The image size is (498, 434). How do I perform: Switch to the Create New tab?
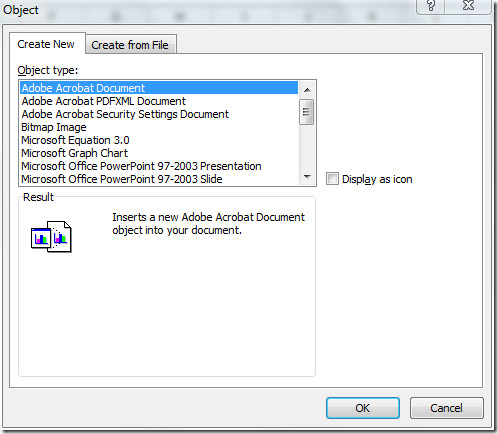click(x=47, y=44)
